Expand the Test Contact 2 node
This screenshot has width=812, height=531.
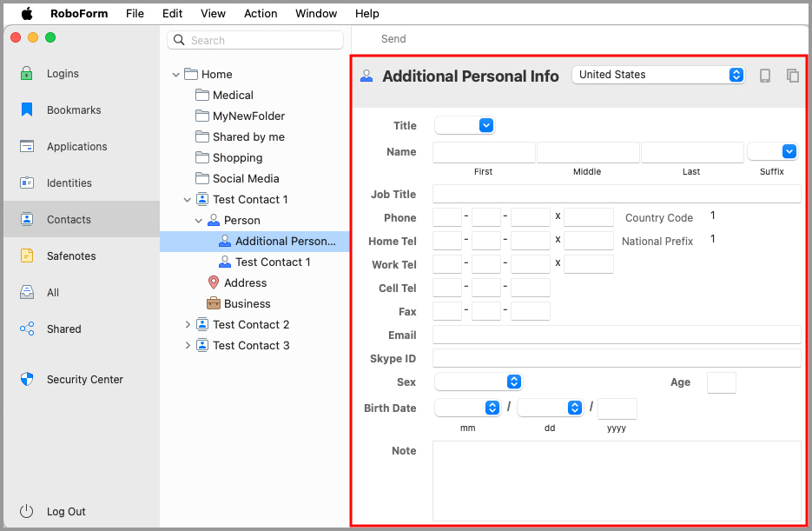pos(188,324)
